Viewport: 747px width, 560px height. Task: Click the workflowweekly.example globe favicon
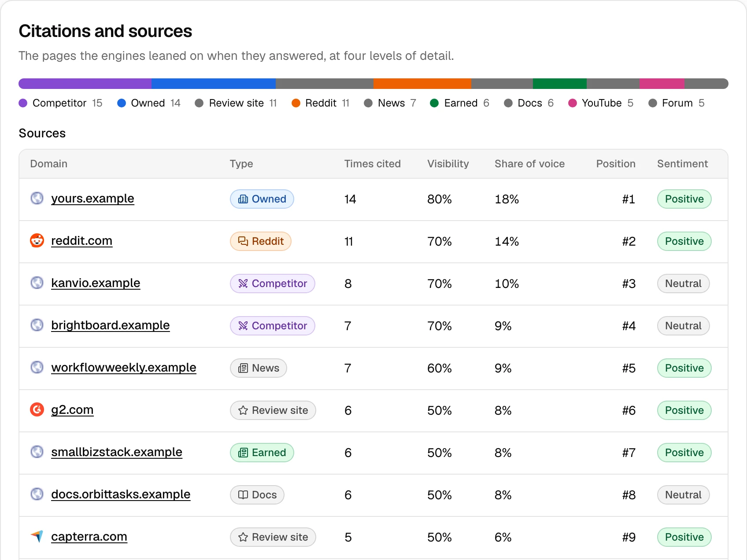37,367
